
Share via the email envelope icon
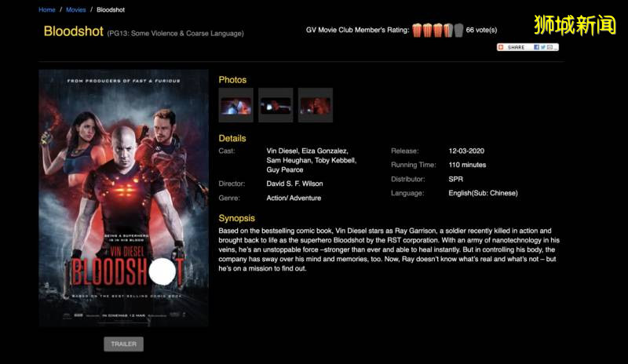[551, 47]
